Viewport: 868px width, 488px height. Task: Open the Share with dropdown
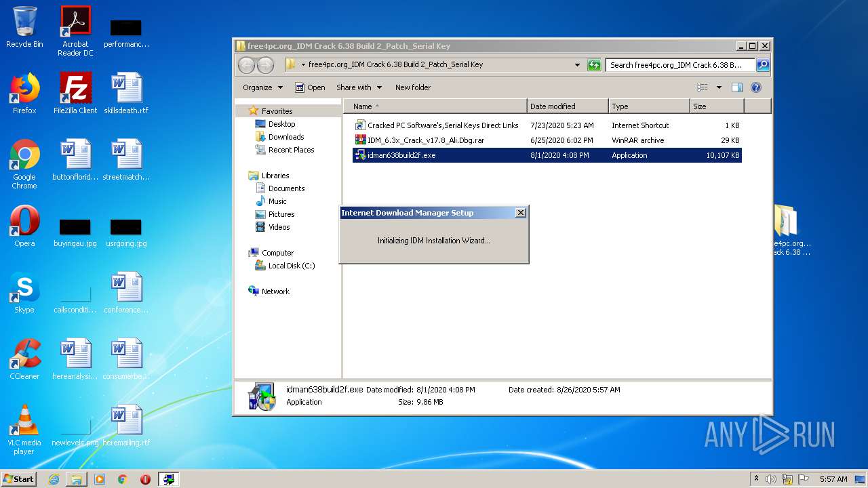pos(359,87)
